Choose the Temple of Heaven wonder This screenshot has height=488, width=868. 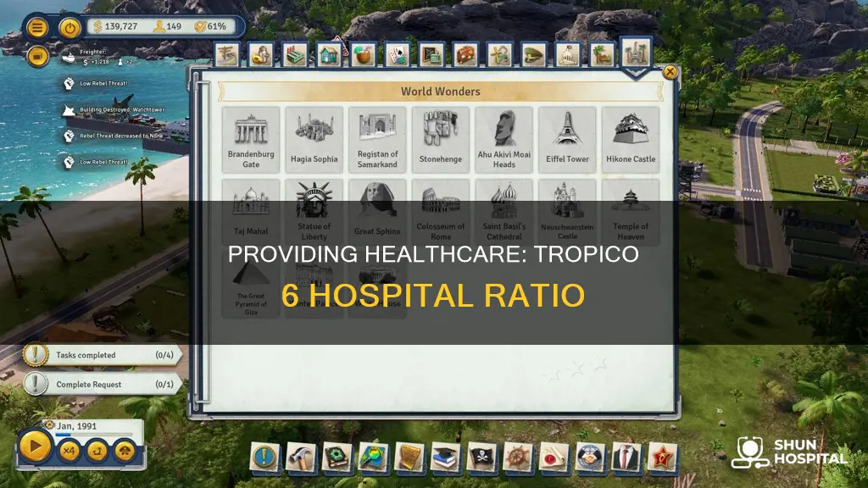(630, 212)
